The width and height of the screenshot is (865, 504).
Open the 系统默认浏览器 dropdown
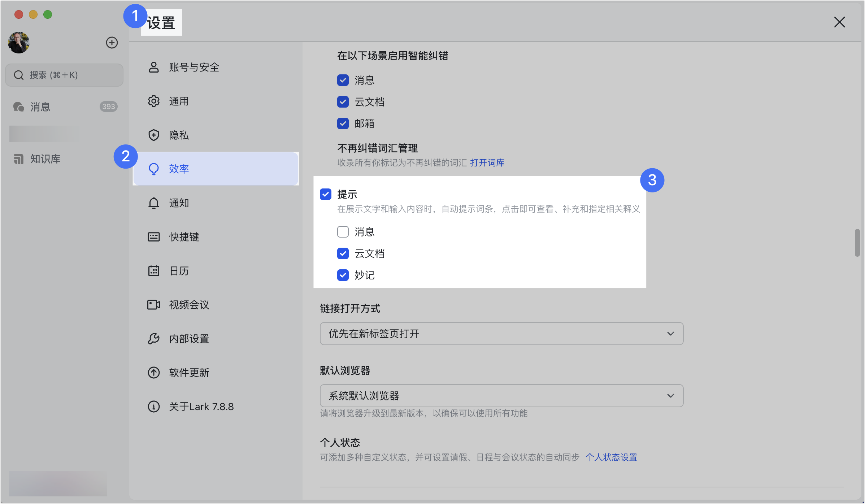click(x=501, y=396)
